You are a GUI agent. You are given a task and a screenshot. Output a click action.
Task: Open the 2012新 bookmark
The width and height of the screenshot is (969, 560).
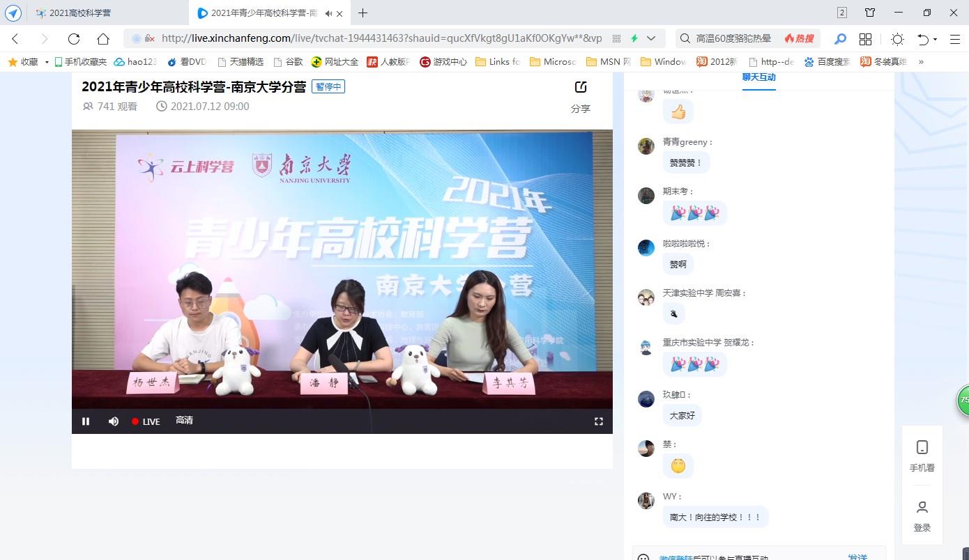[x=717, y=61]
